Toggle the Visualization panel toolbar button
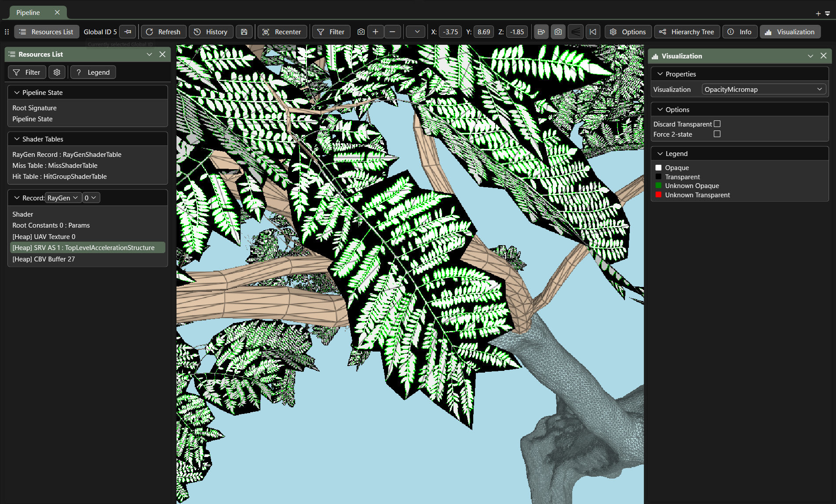Image resolution: width=836 pixels, height=504 pixels. click(x=790, y=32)
